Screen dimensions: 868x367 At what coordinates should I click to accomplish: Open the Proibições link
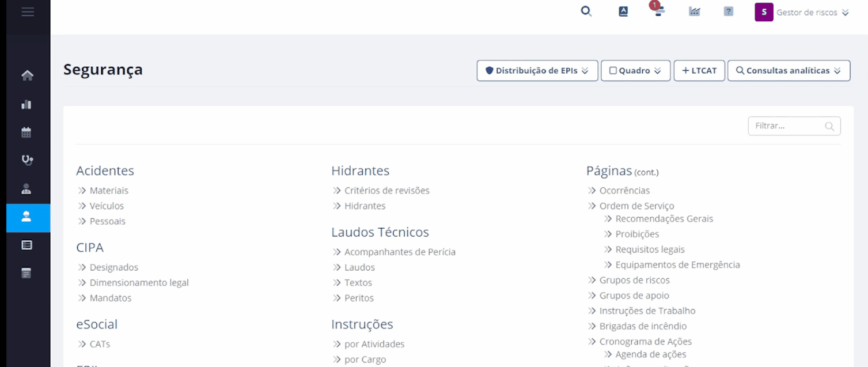pos(637,234)
